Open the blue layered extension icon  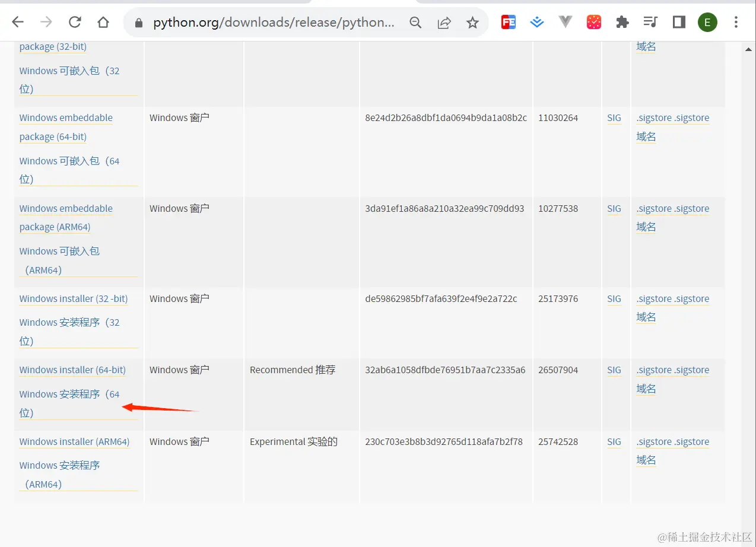coord(537,23)
